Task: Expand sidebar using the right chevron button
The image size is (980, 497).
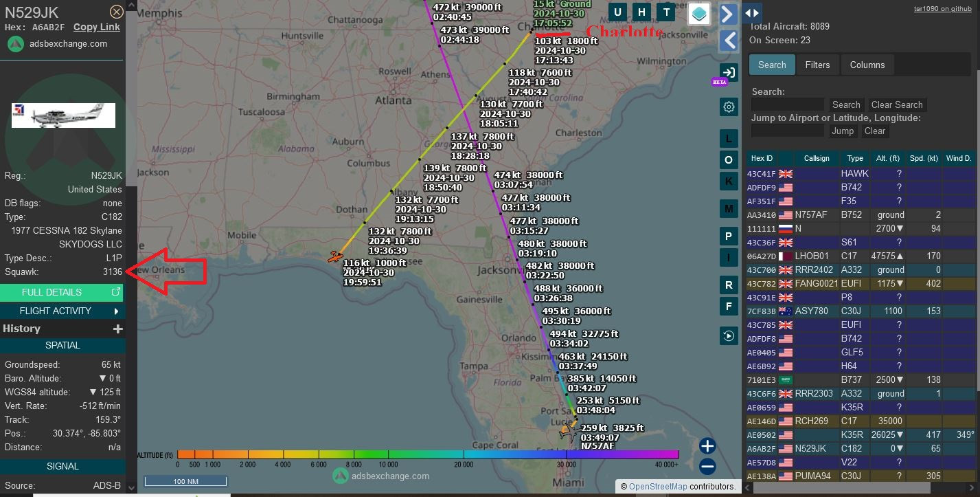Action: tap(728, 13)
